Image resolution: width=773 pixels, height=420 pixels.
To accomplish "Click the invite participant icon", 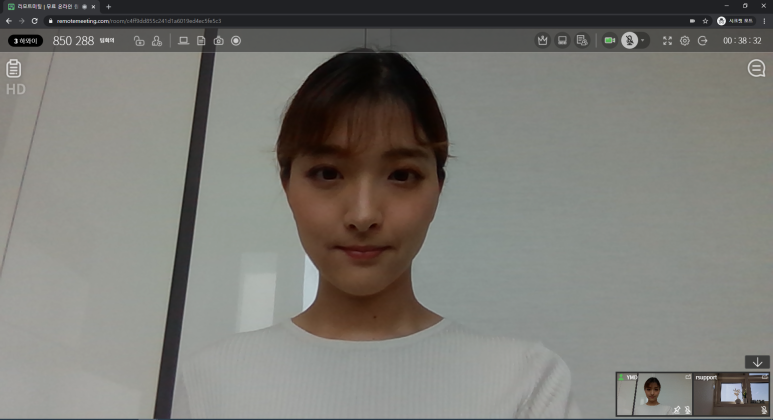I will click(x=157, y=41).
